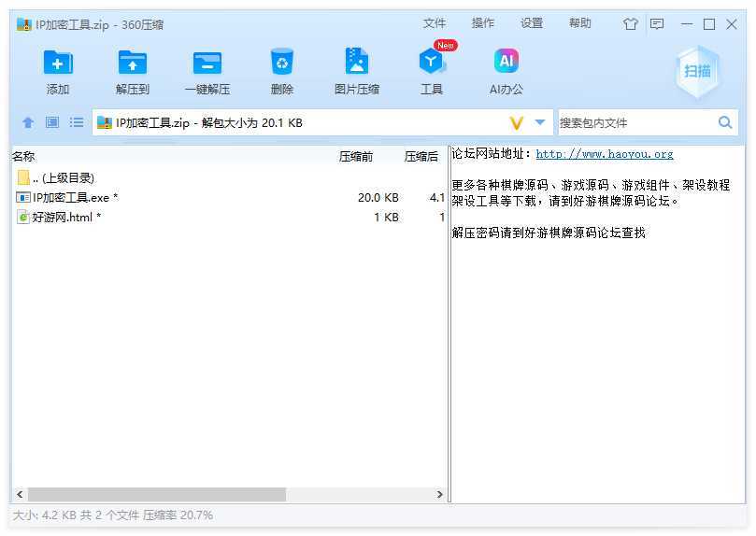756x536 pixels.
Task: Click the 添加 (Add) toolbar icon
Action: coord(58,63)
